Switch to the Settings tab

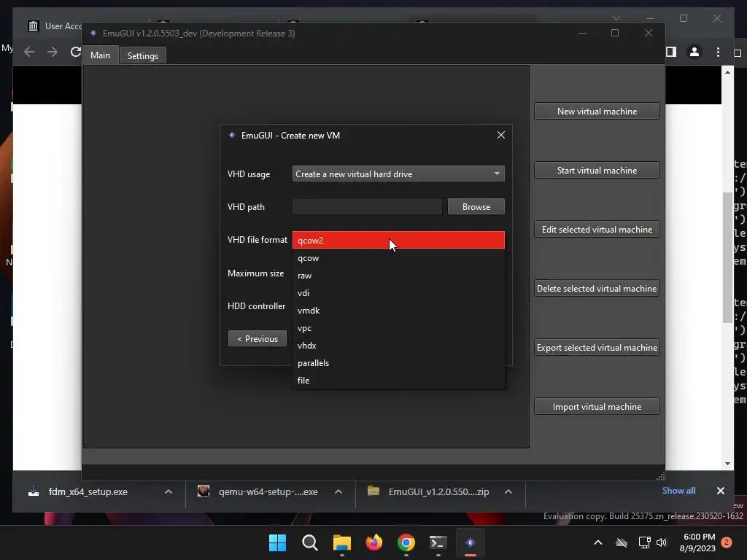142,55
